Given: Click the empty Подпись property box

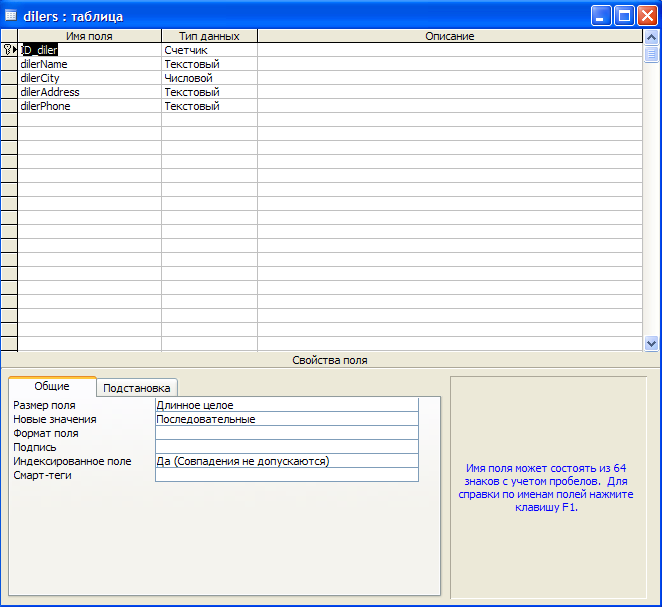Looking at the screenshot, I should coord(286,447).
